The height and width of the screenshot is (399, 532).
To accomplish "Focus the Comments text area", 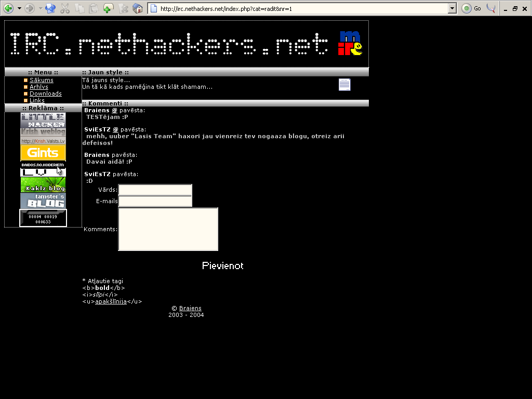I will point(168,229).
